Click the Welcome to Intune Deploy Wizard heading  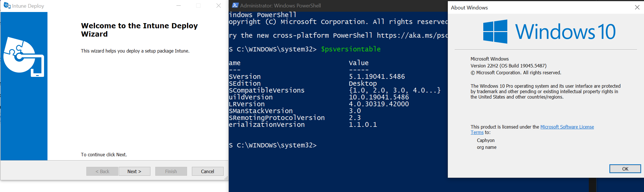(x=139, y=30)
